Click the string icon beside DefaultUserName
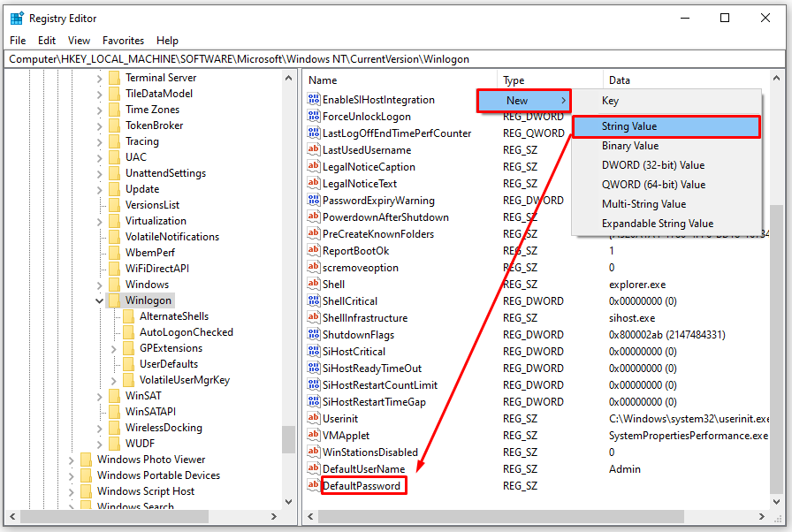The width and height of the screenshot is (792, 532). [x=313, y=468]
